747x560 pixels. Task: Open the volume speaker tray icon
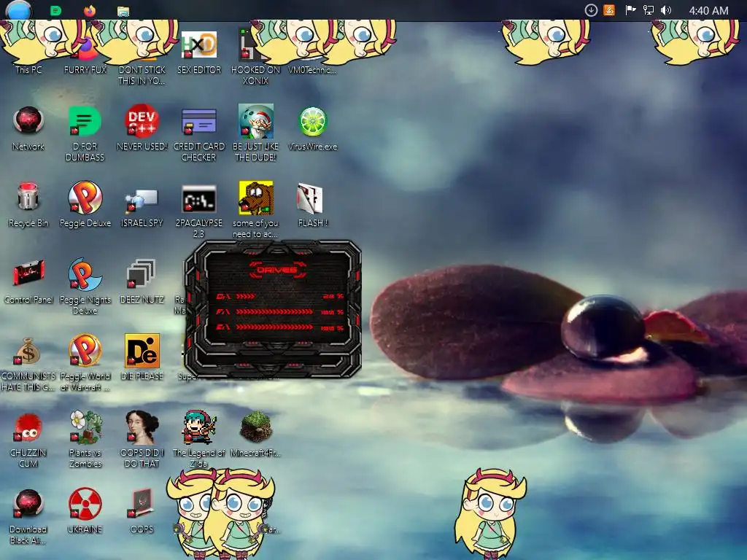[x=666, y=10]
